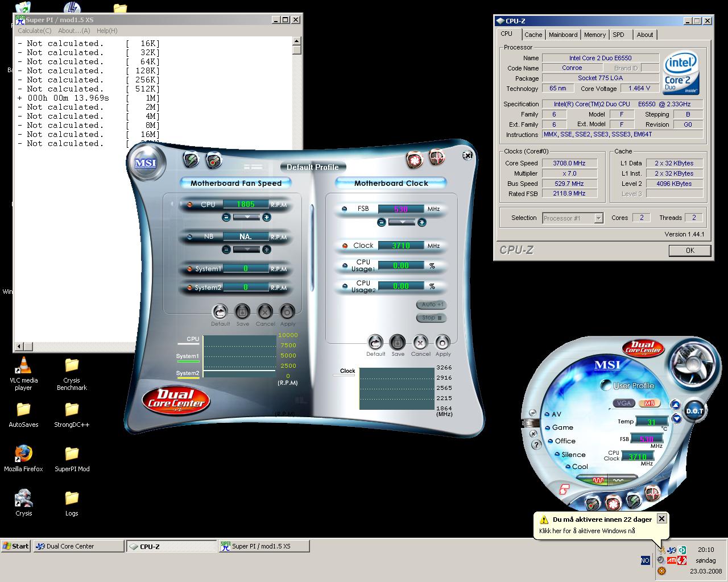Toggle VGA mode on round widget
728x582 pixels.
click(x=624, y=403)
